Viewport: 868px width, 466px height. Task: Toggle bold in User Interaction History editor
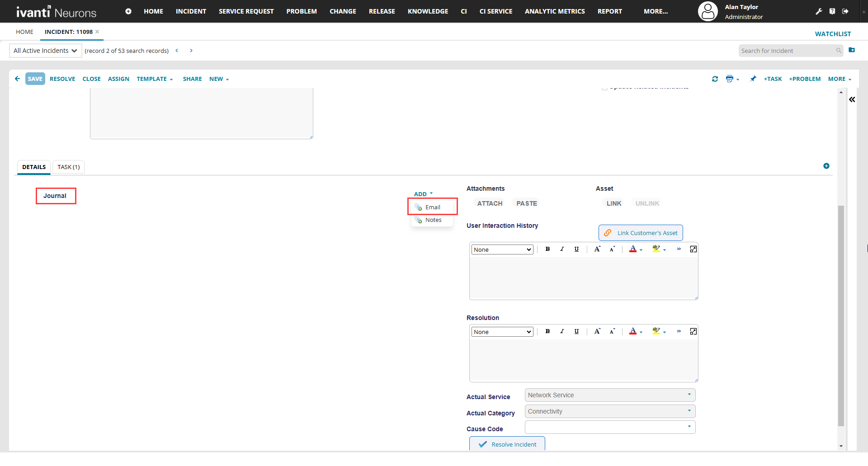pos(547,249)
